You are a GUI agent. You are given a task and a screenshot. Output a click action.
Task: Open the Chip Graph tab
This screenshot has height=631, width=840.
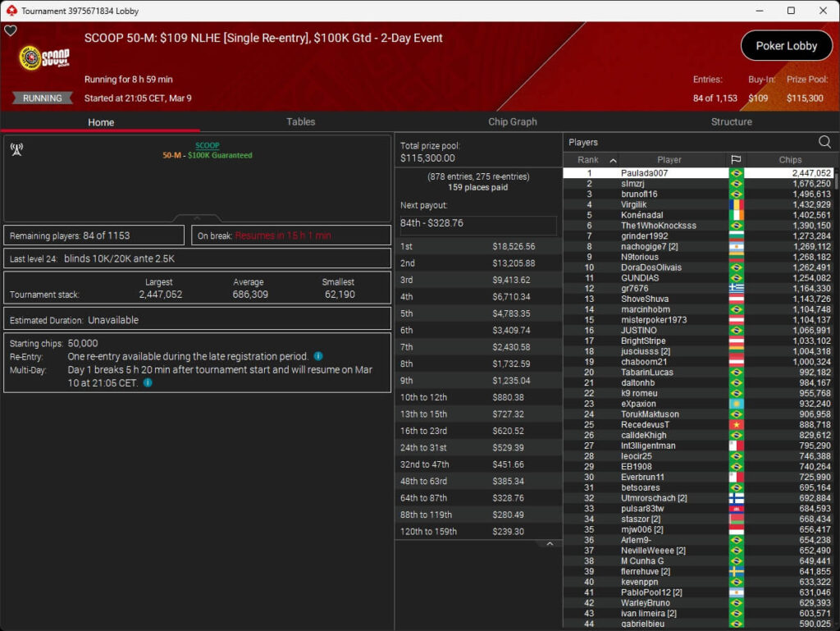tap(512, 121)
